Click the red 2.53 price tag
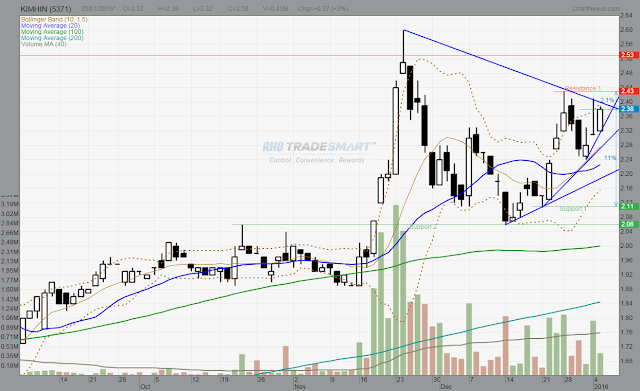 (x=628, y=55)
